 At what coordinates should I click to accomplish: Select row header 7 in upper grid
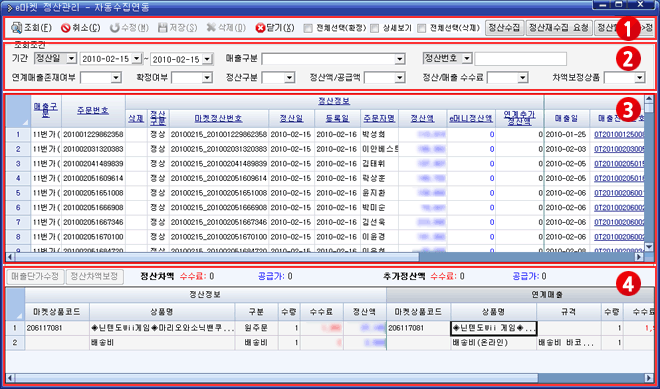[x=18, y=222]
